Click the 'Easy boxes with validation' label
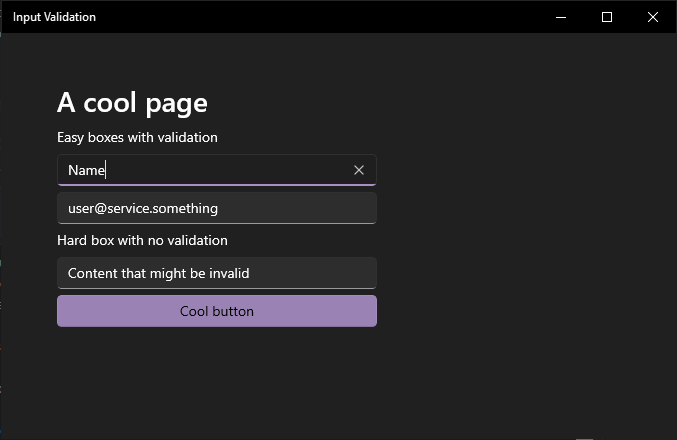This screenshot has height=440, width=677. 137,137
